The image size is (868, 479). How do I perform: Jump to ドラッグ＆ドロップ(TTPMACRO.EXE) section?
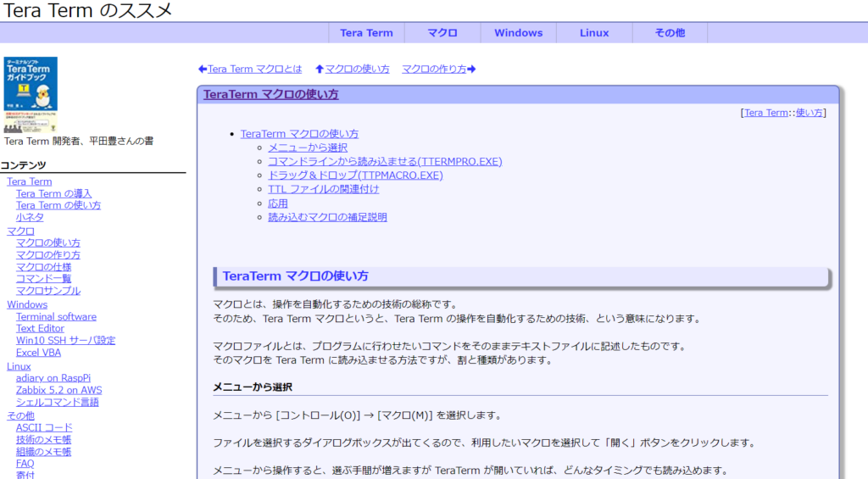click(355, 175)
